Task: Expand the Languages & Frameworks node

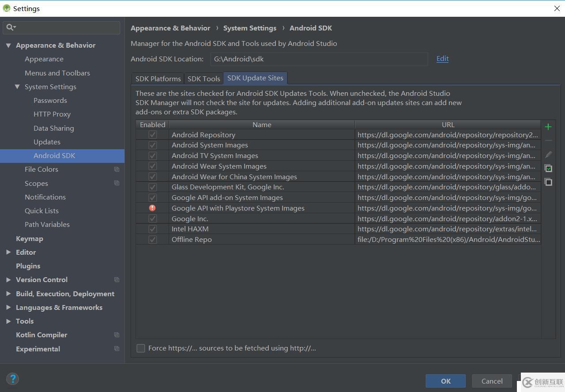Action: (8, 307)
